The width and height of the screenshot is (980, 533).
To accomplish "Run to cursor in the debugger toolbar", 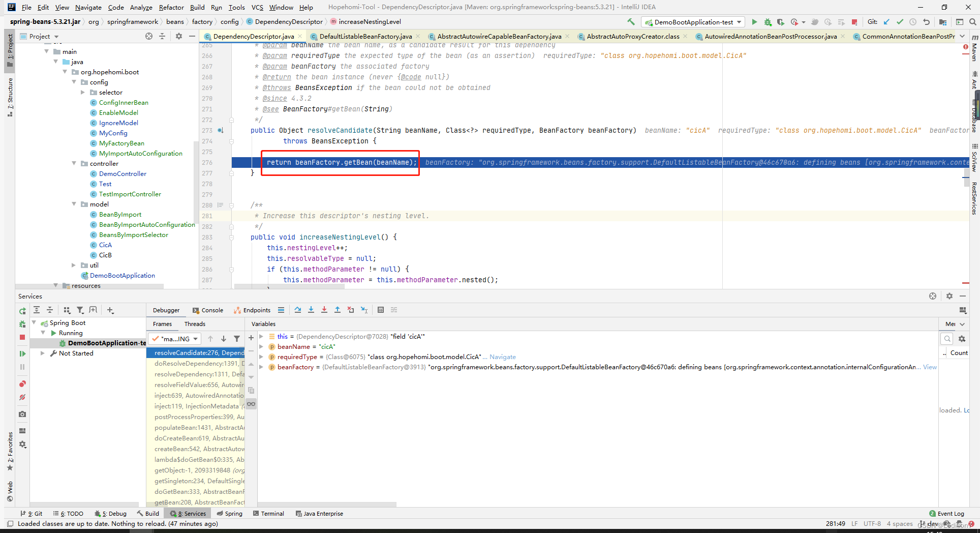I will [x=364, y=310].
